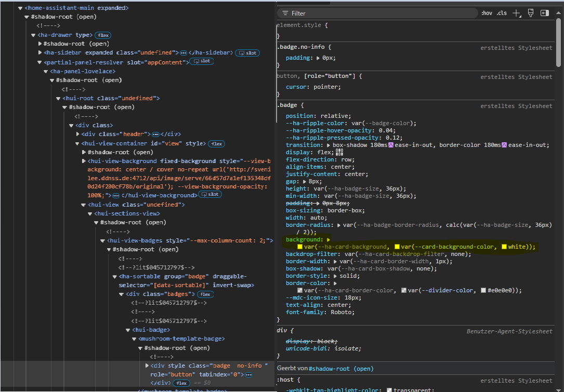Select the hui-sections-view tree node

click(x=126, y=213)
